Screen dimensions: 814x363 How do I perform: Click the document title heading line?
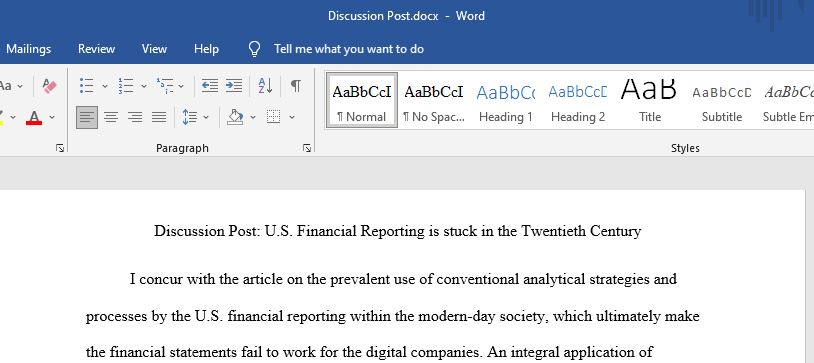point(398,231)
